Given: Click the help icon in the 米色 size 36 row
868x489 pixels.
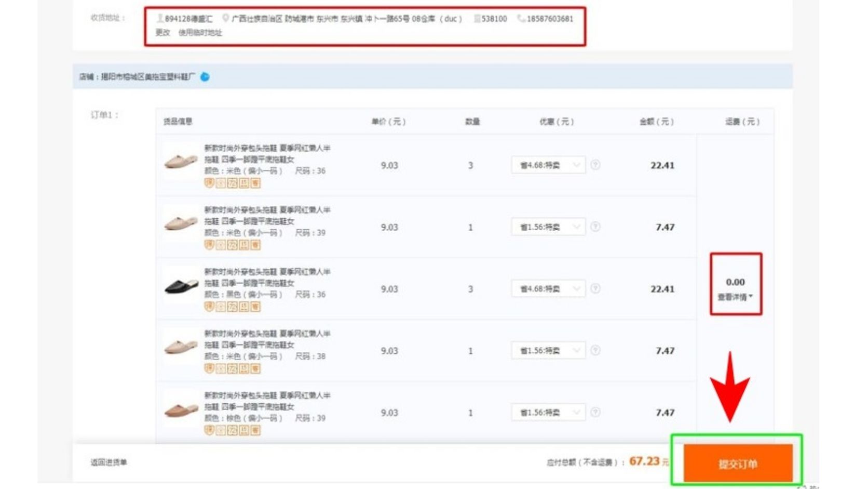Looking at the screenshot, I should pyautogui.click(x=595, y=165).
